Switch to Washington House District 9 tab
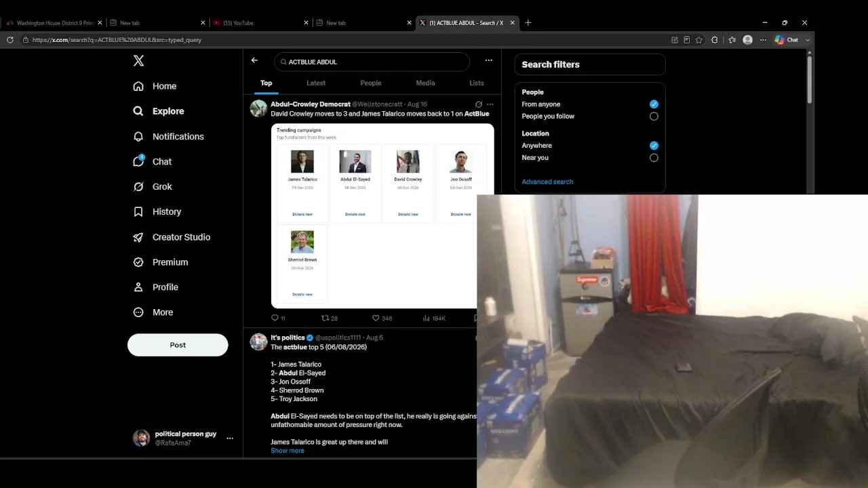The height and width of the screenshot is (488, 868). tap(54, 22)
